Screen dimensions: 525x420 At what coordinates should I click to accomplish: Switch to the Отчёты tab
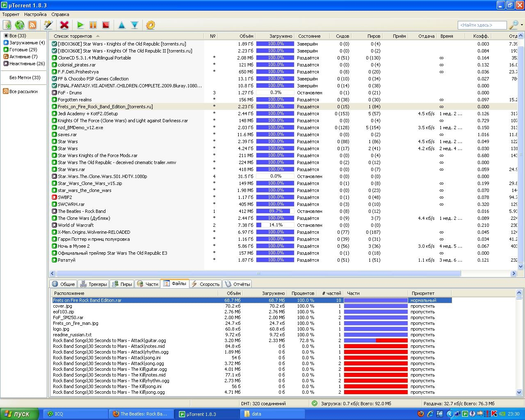[x=237, y=284]
